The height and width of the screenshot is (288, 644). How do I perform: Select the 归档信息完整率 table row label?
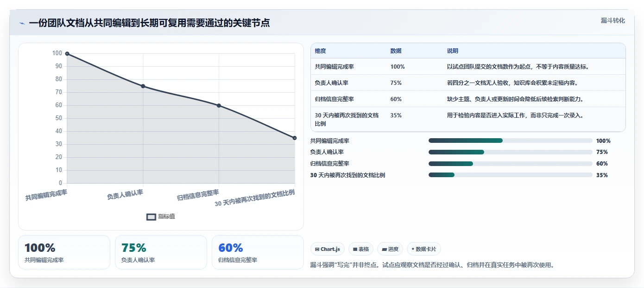(x=334, y=99)
